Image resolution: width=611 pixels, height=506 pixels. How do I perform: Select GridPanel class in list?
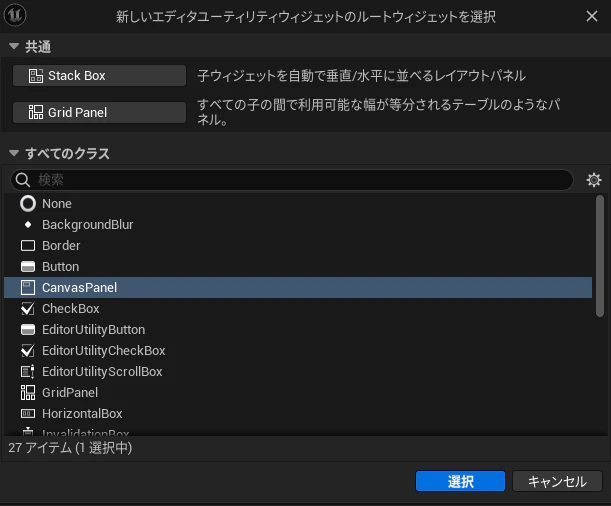pyautogui.click(x=298, y=393)
